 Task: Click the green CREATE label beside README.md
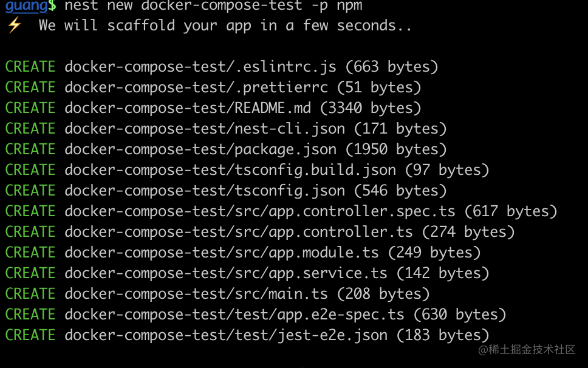click(30, 108)
